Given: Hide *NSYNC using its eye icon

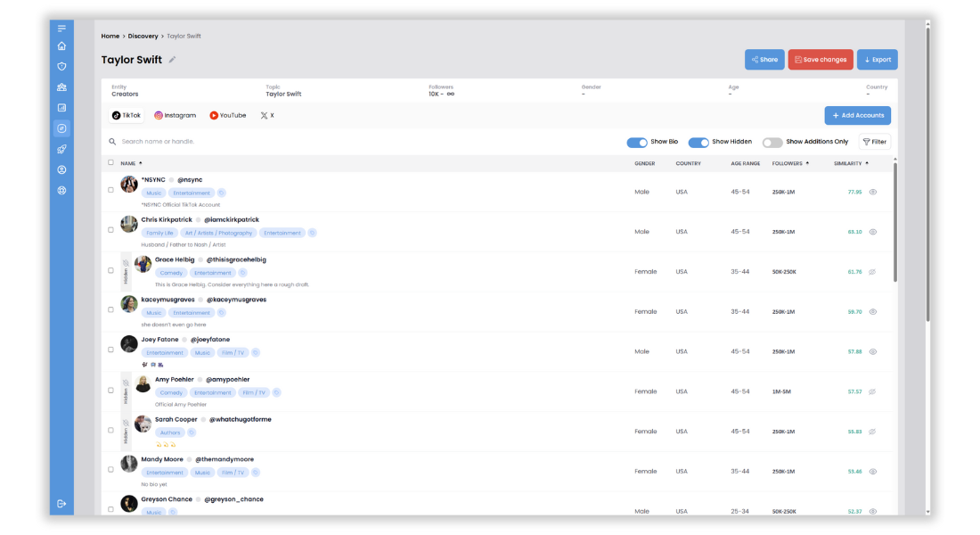Looking at the screenshot, I should pos(873,192).
